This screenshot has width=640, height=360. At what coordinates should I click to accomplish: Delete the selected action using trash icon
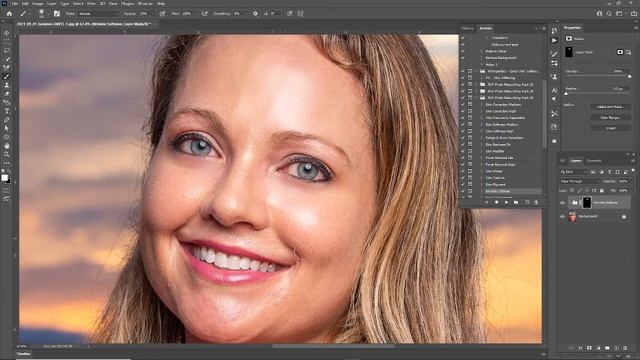tap(536, 202)
